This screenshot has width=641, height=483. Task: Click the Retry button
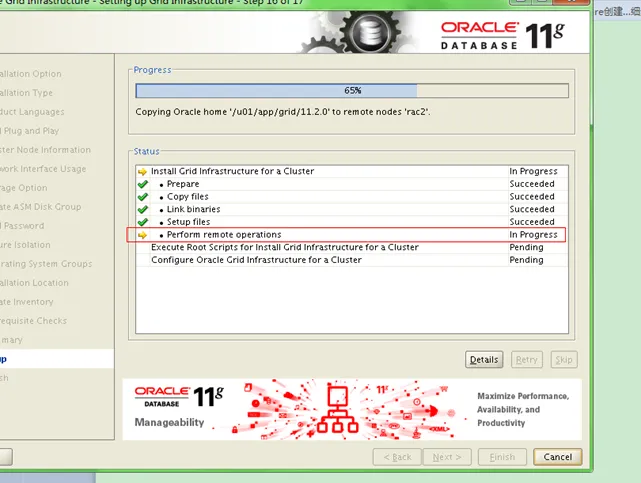[527, 360]
